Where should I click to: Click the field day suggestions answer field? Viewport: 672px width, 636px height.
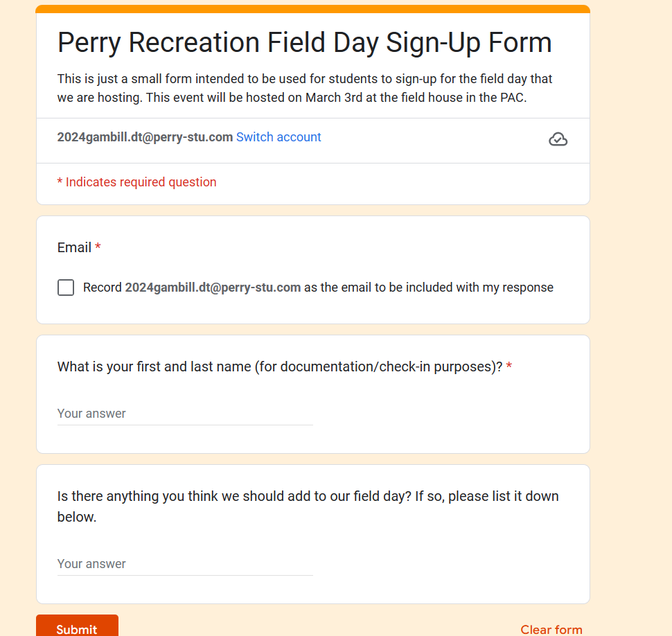click(185, 564)
